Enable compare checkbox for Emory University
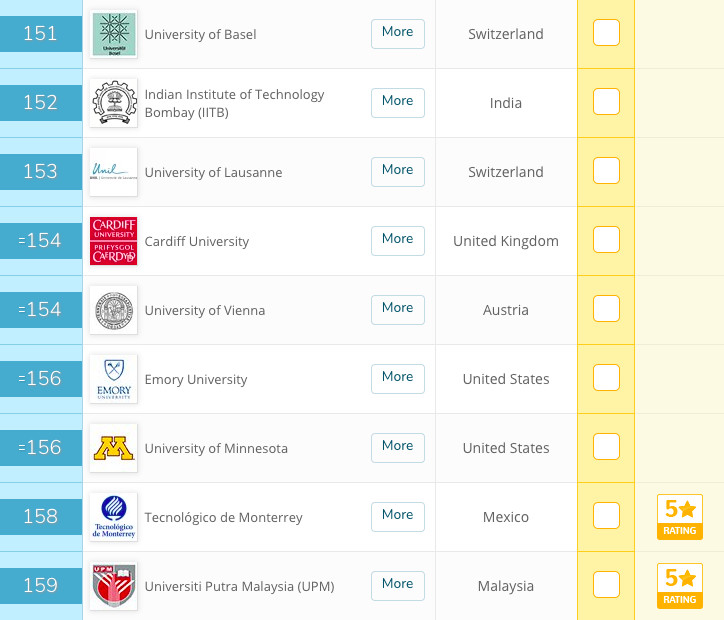Screen dimensions: 724x620 pyautogui.click(x=606, y=378)
